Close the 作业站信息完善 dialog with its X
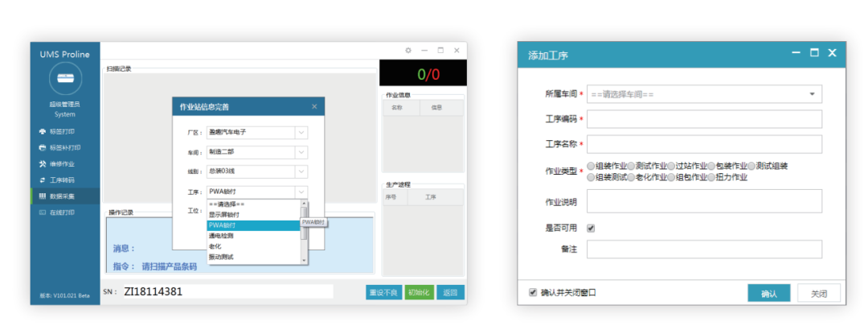Image resolution: width=868 pixels, height=326 pixels. click(x=314, y=106)
